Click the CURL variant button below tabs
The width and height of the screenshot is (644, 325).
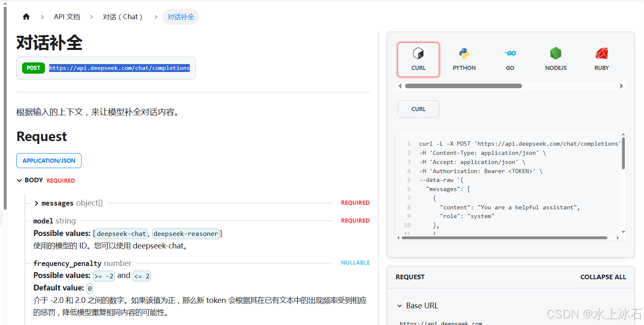tap(418, 109)
